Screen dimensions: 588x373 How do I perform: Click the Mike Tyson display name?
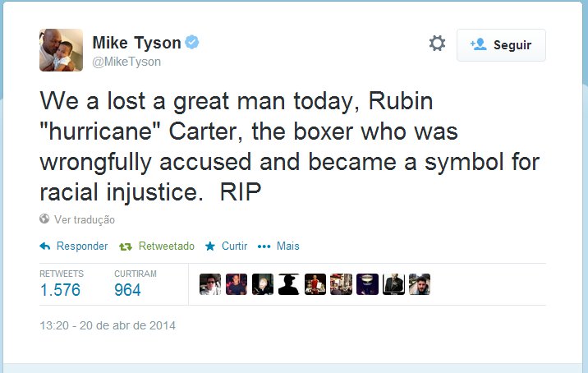(137, 43)
